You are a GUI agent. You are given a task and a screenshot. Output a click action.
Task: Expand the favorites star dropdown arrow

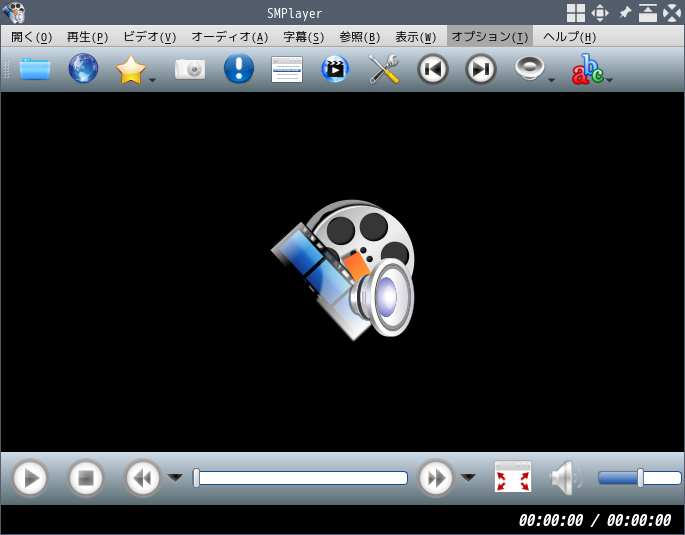(152, 80)
